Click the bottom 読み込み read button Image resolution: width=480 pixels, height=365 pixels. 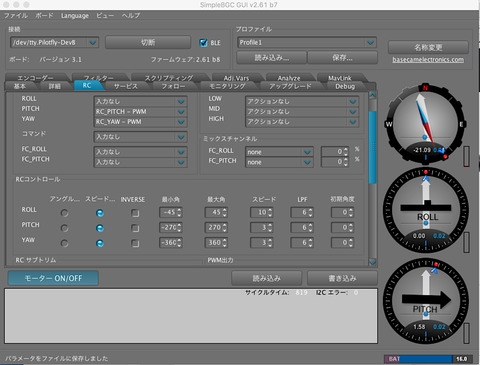(x=267, y=278)
